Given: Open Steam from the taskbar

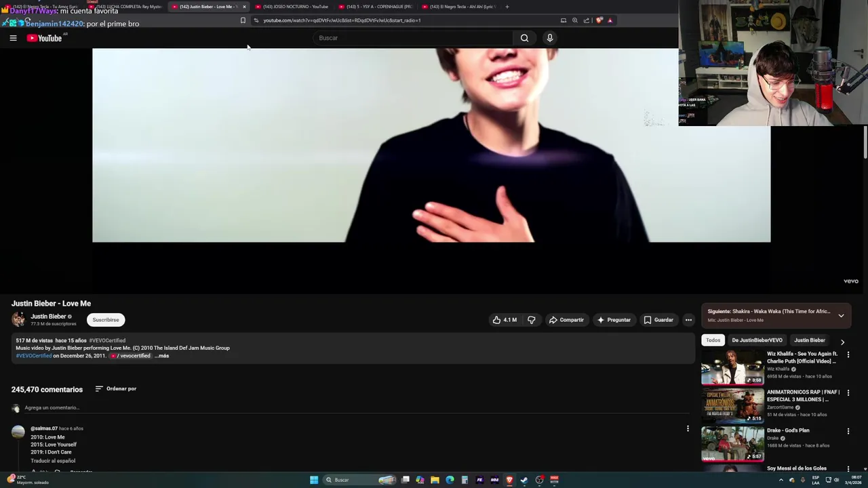Looking at the screenshot, I should 524,480.
